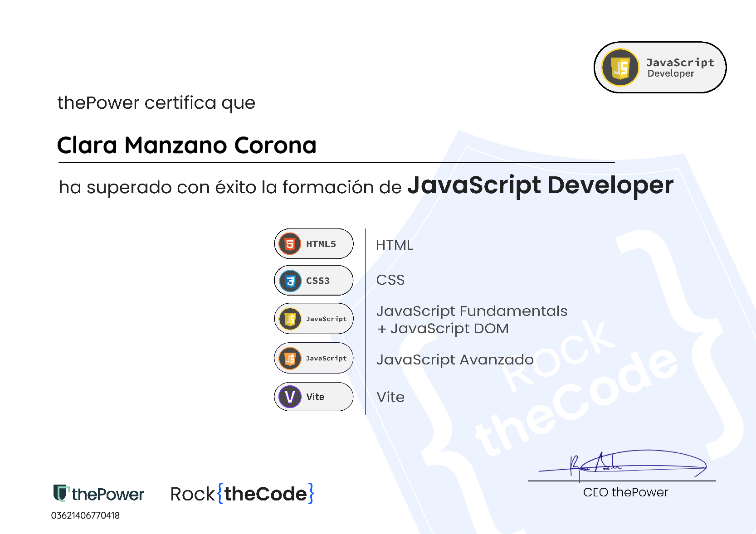Click the thePower shield logo icon
Screen dimensions: 756x534
61,493
